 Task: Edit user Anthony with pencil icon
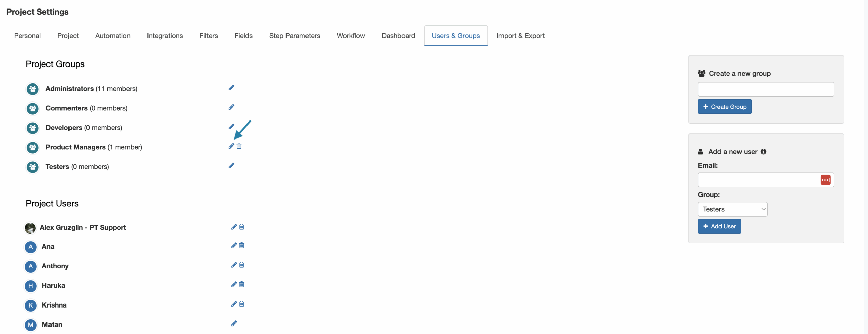tap(234, 265)
